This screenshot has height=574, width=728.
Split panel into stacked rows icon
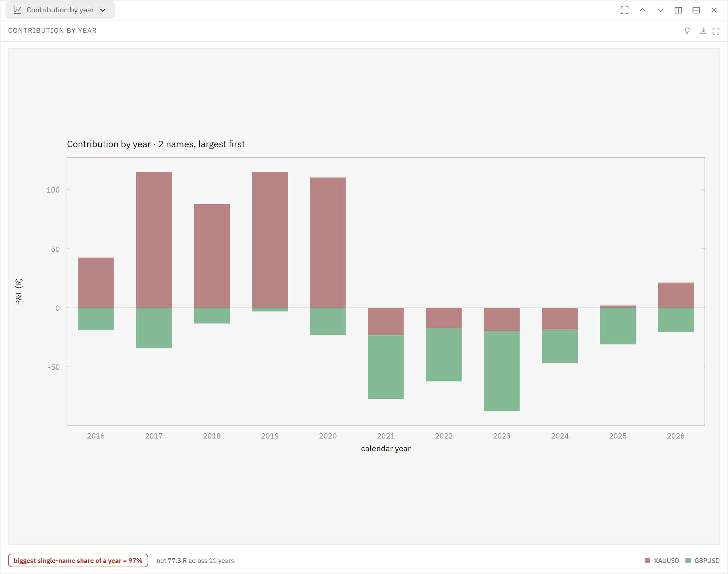[x=696, y=10]
